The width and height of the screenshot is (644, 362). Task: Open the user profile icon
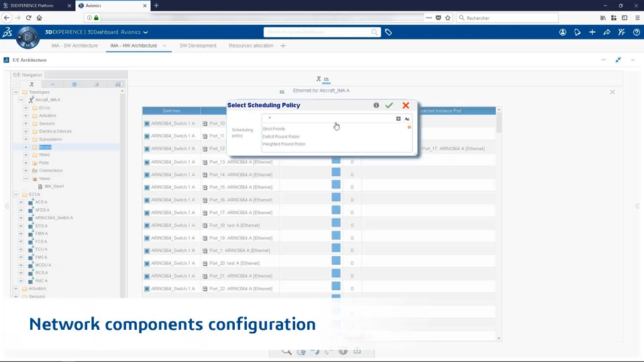pos(563,32)
